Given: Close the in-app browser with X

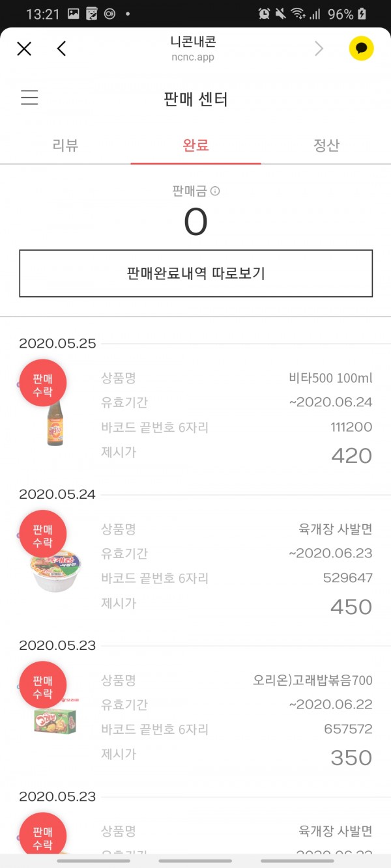Looking at the screenshot, I should click(24, 49).
